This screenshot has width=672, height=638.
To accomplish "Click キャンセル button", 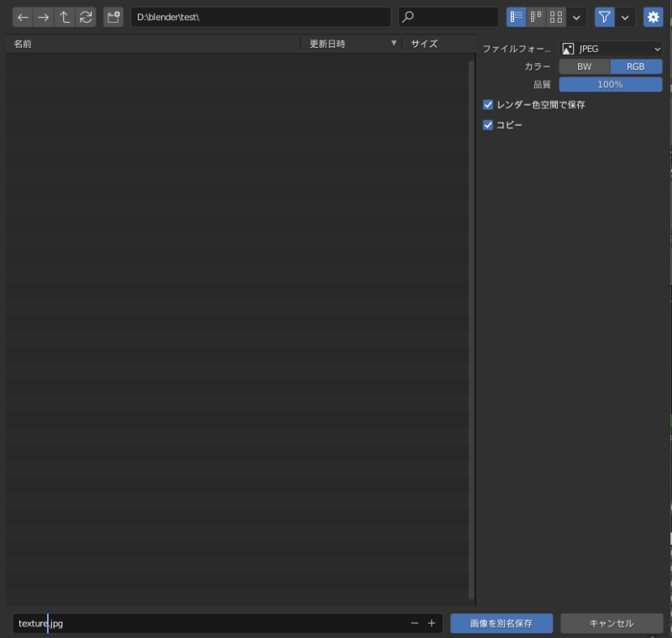I will click(612, 624).
